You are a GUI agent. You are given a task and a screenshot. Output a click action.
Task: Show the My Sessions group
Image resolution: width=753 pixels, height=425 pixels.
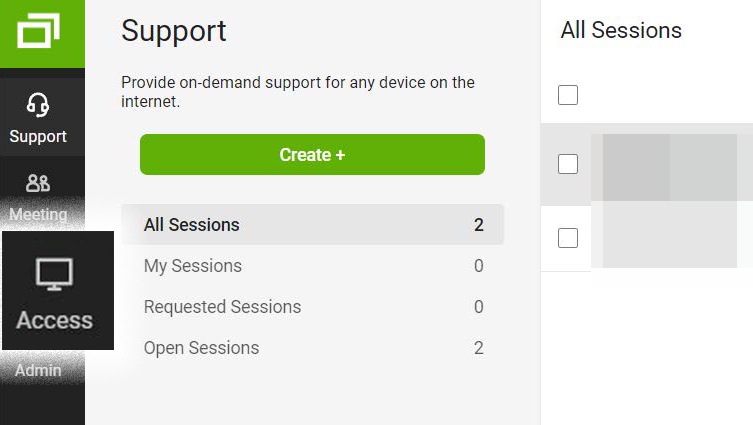coord(193,266)
